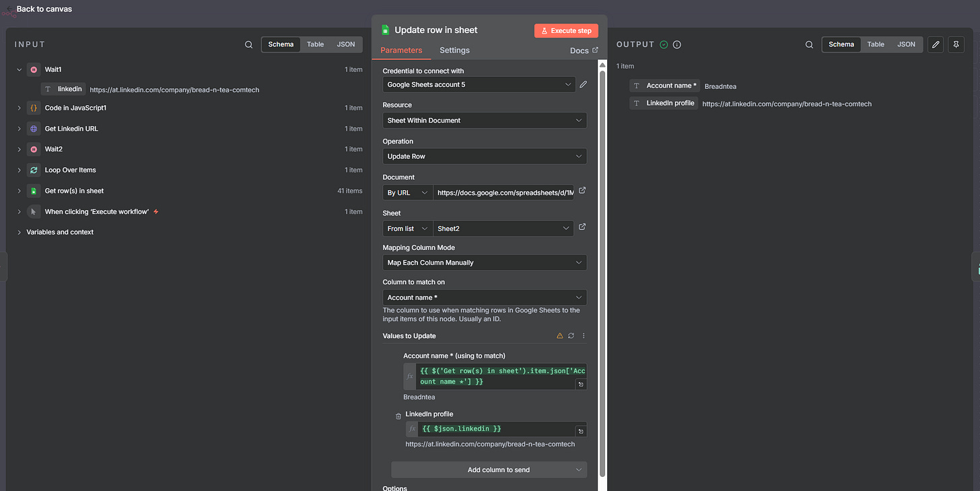Click the linkedin field pill in INPUT
The image size is (980, 491).
click(63, 89)
